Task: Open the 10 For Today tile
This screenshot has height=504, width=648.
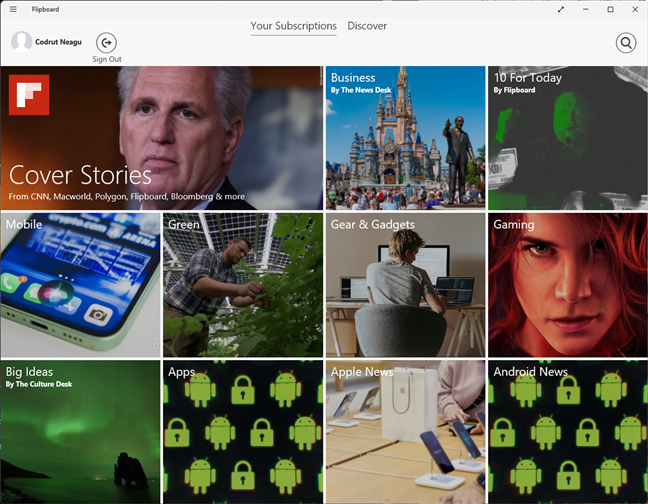Action: tap(567, 138)
